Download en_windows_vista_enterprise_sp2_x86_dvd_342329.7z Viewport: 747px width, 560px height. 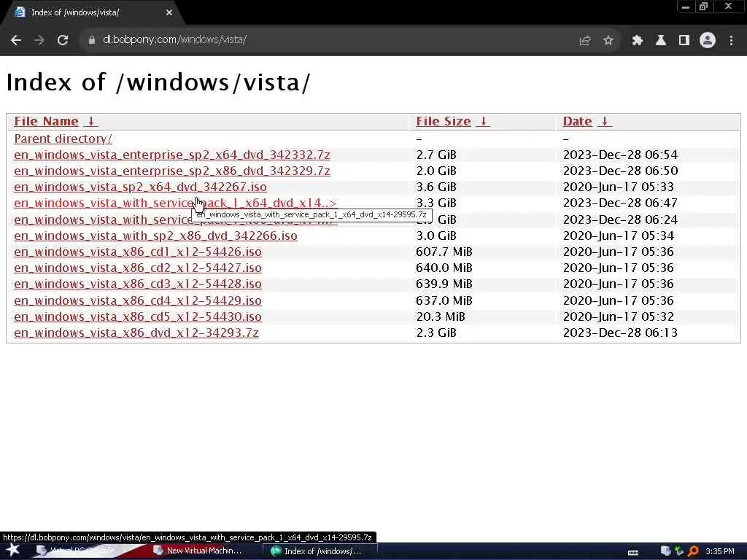point(172,171)
